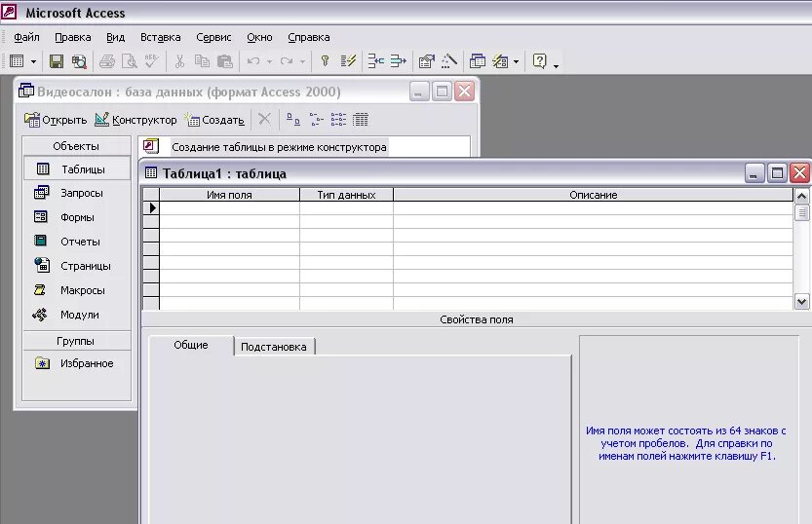Click the Copy toolbar icon
Screen dimensions: 812x524
tap(202, 61)
